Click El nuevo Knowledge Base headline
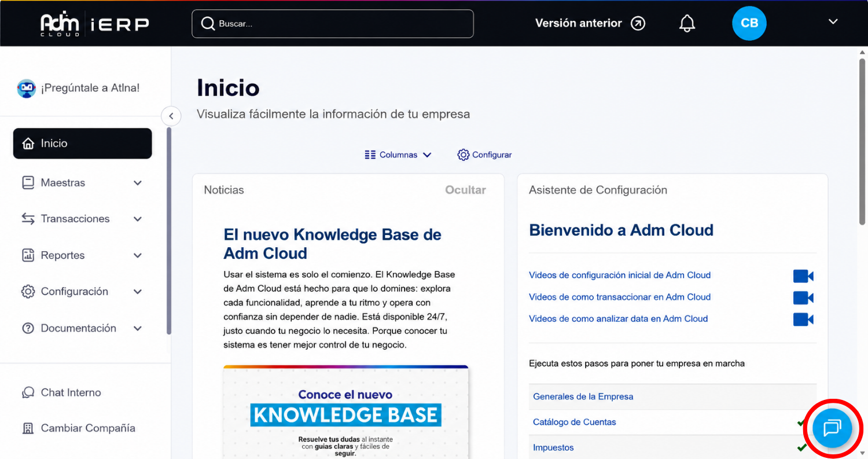The width and height of the screenshot is (868, 459). pyautogui.click(x=332, y=244)
